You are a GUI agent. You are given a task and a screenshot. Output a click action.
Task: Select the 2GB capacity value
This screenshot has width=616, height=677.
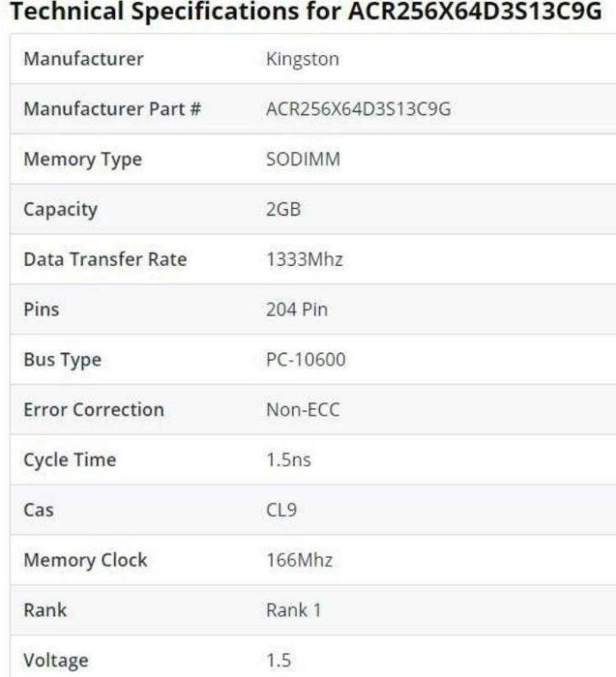pos(283,210)
